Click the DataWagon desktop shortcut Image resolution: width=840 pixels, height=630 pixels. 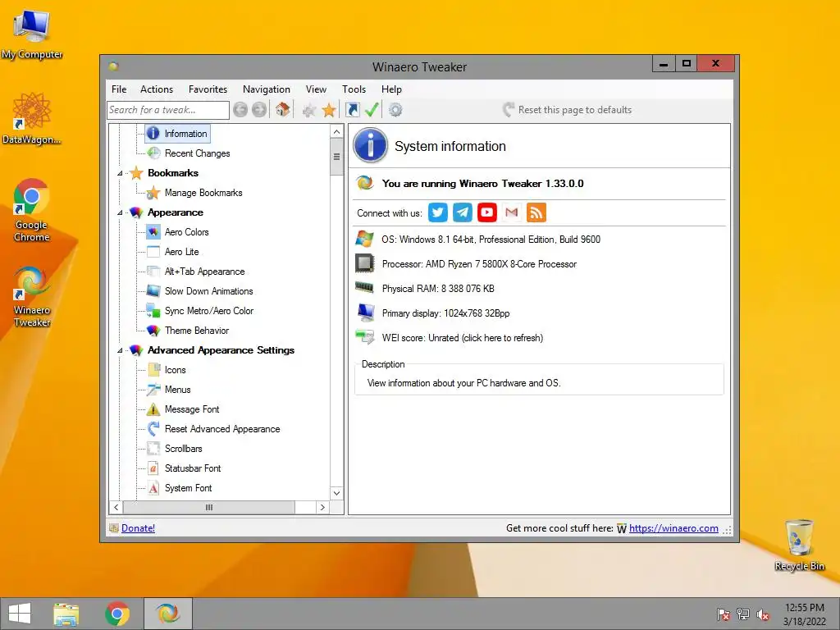32,118
